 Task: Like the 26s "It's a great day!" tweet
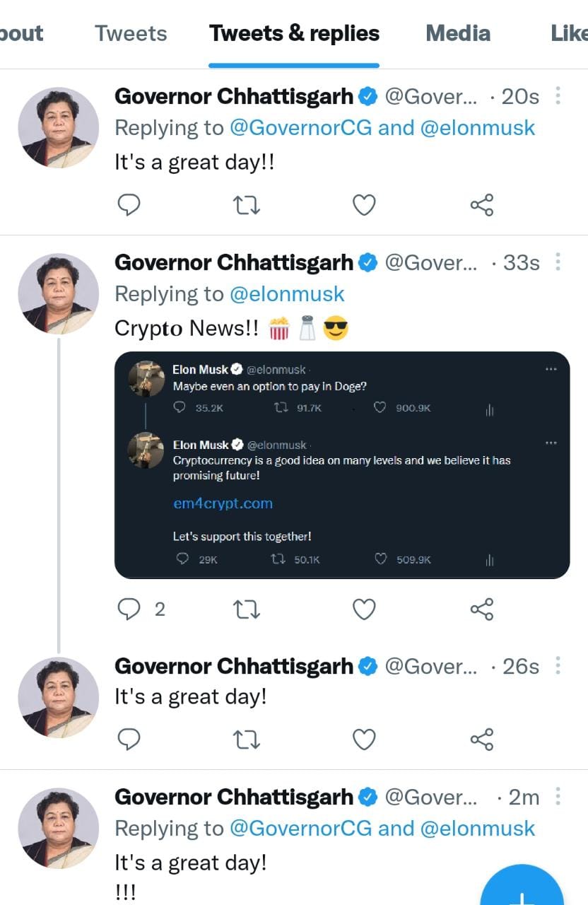[364, 739]
